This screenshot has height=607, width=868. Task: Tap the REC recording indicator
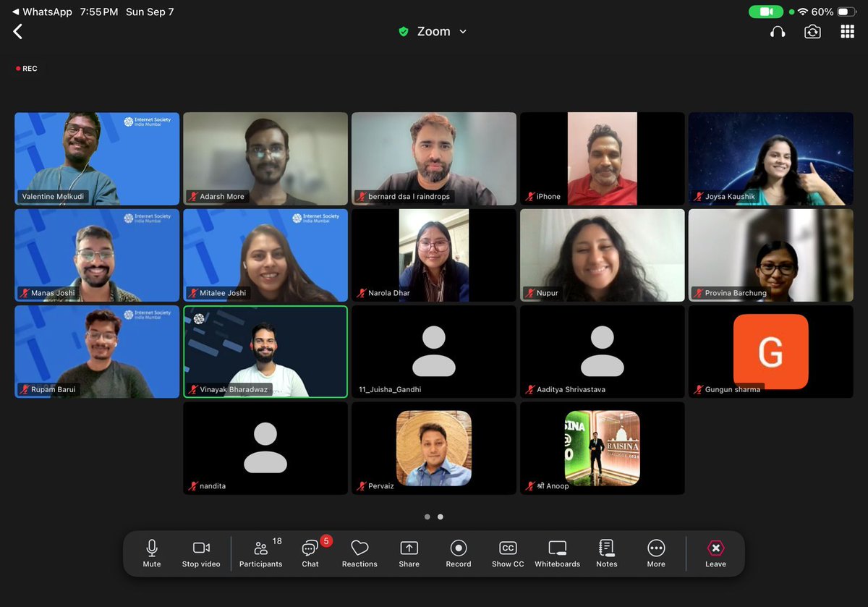pyautogui.click(x=26, y=69)
